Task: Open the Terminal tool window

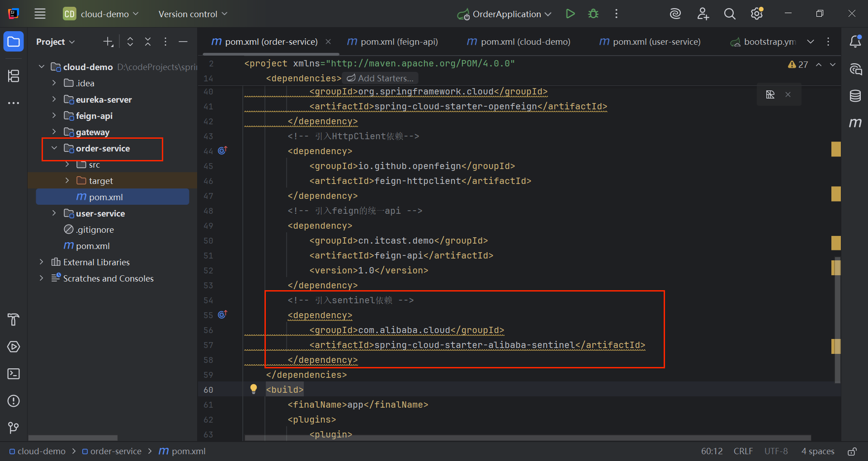Action: pyautogui.click(x=14, y=374)
